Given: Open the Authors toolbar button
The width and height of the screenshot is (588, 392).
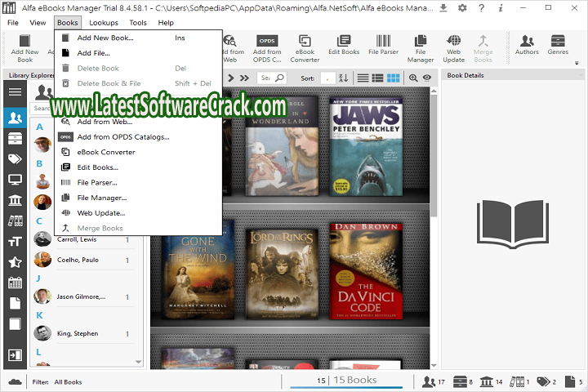Looking at the screenshot, I should click(x=527, y=45).
